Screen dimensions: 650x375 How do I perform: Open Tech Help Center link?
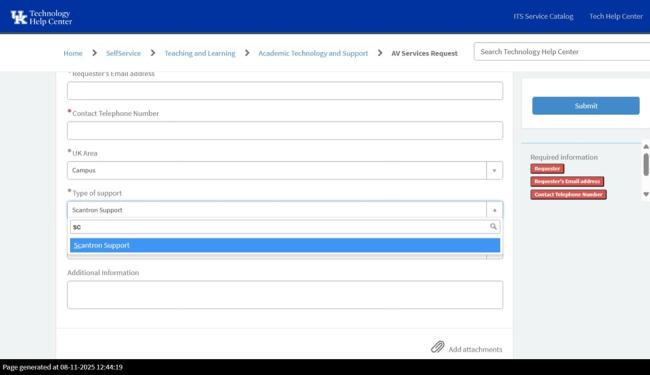[x=616, y=17]
